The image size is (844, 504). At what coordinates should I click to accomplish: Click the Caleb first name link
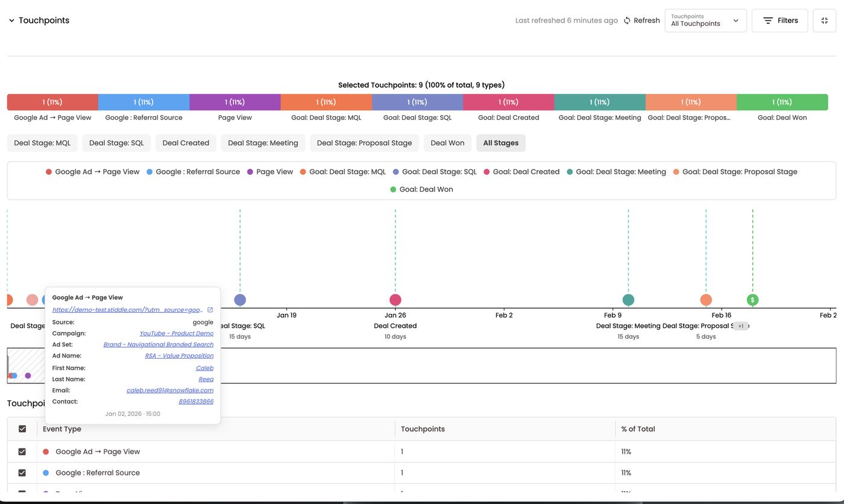[204, 368]
